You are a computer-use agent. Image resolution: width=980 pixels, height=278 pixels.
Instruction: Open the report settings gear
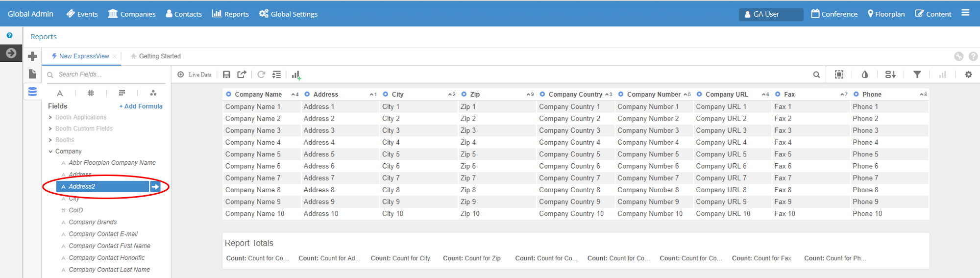pos(968,75)
